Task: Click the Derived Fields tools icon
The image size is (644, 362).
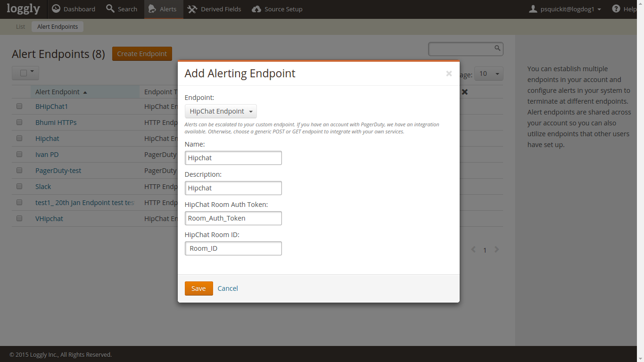Action: click(x=192, y=9)
